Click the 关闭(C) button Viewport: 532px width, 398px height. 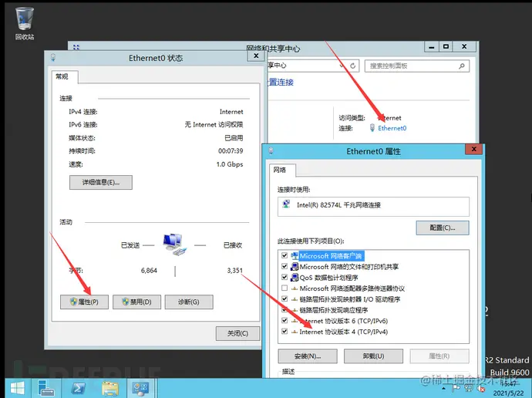(x=237, y=333)
